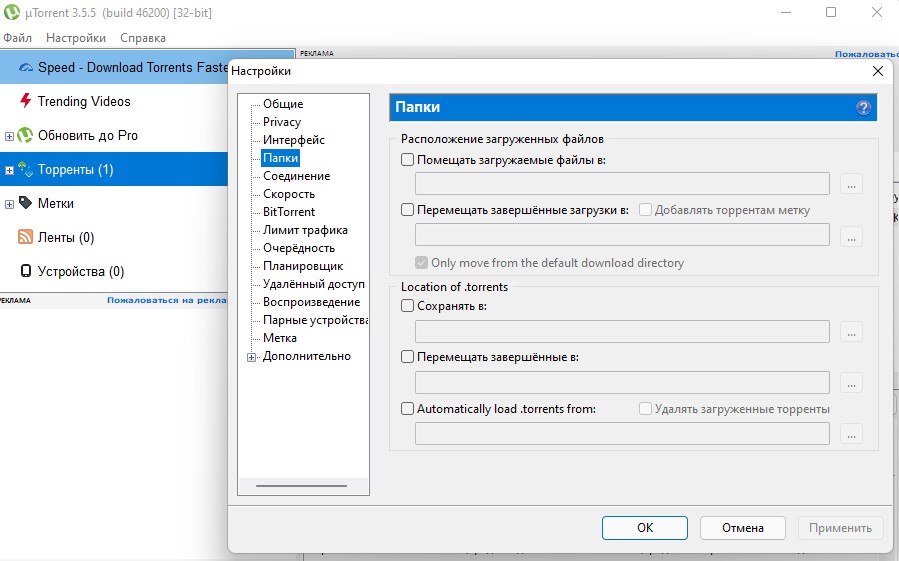
Task: Enable 'Сохранять в' checkbox
Action: 407,306
